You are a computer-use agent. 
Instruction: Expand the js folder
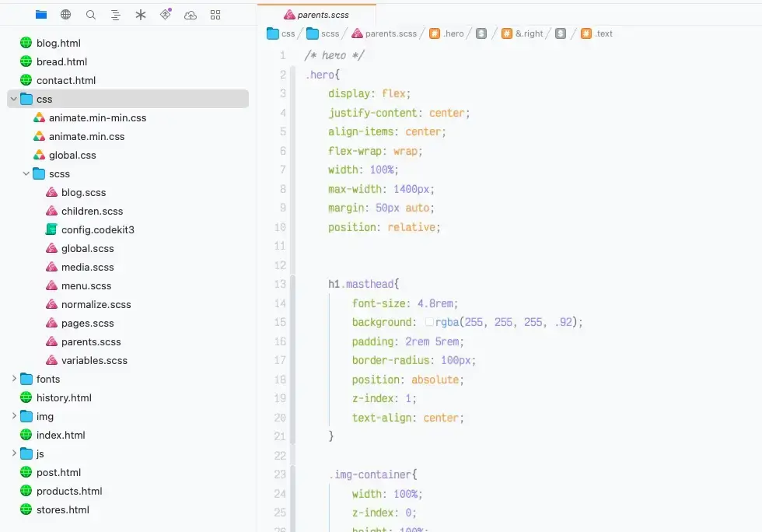[x=14, y=453]
